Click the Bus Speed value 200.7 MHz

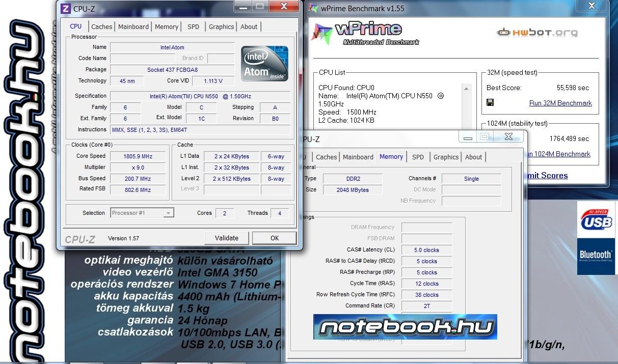point(138,179)
